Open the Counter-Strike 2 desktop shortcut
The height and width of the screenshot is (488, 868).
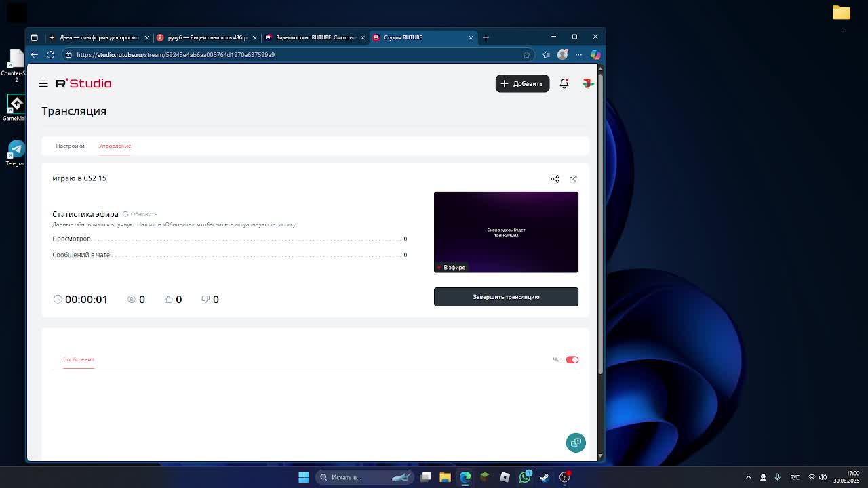[x=15, y=65]
